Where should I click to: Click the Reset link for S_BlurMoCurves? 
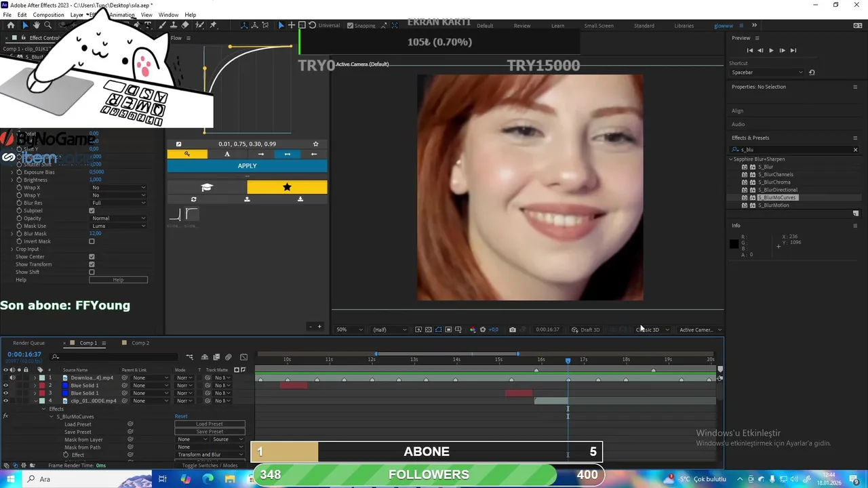pyautogui.click(x=181, y=416)
